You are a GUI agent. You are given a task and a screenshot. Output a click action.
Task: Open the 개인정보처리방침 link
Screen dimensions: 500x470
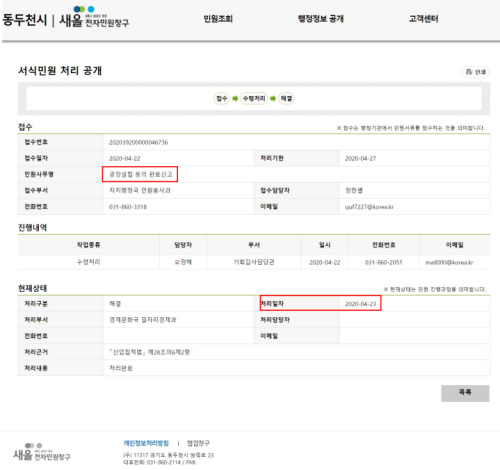tap(146, 443)
